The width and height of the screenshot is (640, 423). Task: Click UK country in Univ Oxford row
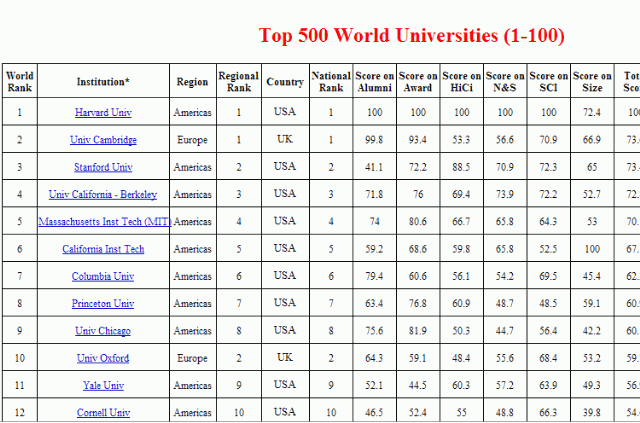pyautogui.click(x=285, y=357)
